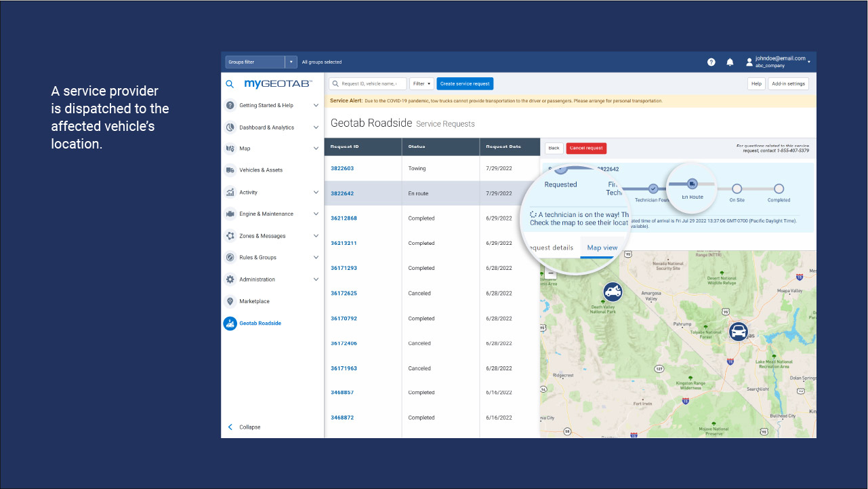Open the Groups filter dropdown arrow
Screen dimensions: 868x489
[291, 62]
